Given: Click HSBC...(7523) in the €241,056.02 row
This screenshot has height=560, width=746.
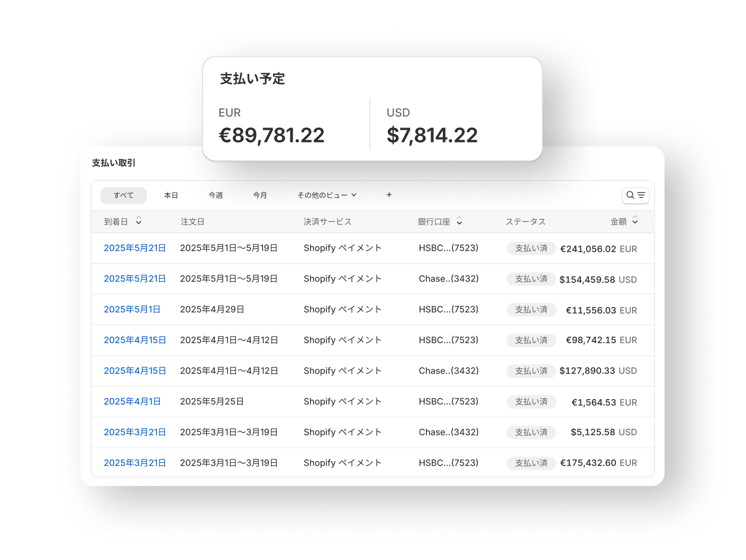Looking at the screenshot, I should 449,248.
